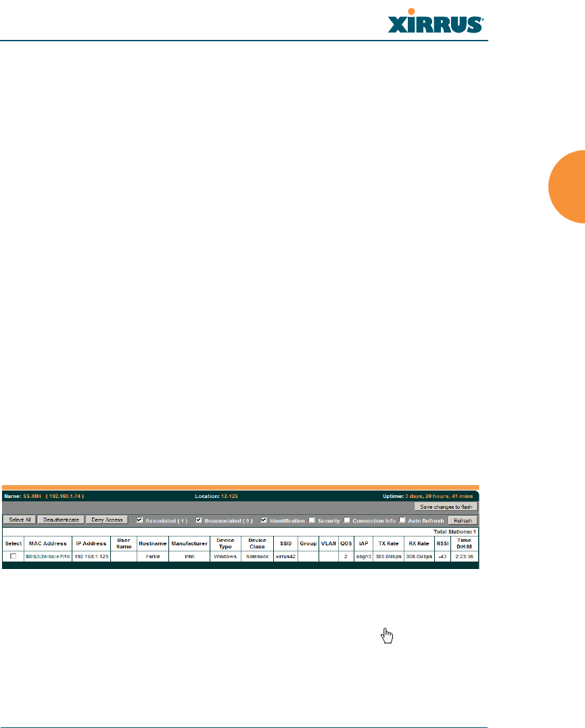Click the SSID column header

286,543
